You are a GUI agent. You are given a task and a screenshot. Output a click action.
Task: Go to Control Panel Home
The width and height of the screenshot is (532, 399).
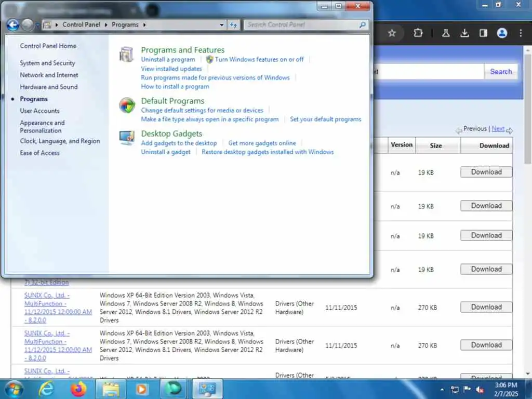tap(48, 46)
